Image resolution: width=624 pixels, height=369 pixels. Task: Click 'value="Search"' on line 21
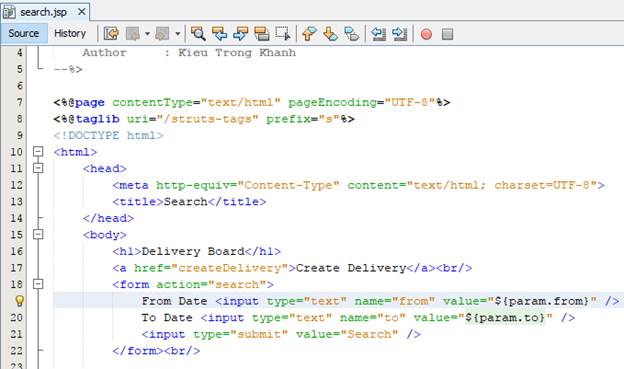347,334
